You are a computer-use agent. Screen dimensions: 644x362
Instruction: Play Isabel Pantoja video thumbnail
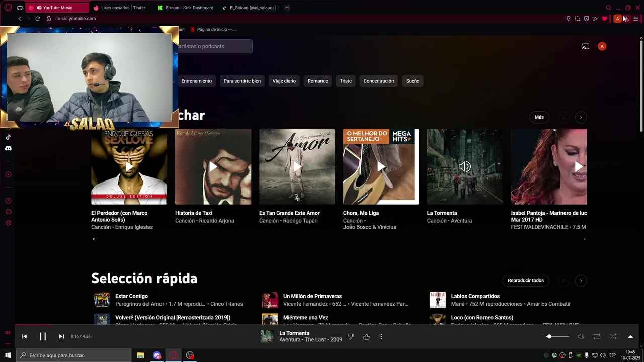[549, 166]
